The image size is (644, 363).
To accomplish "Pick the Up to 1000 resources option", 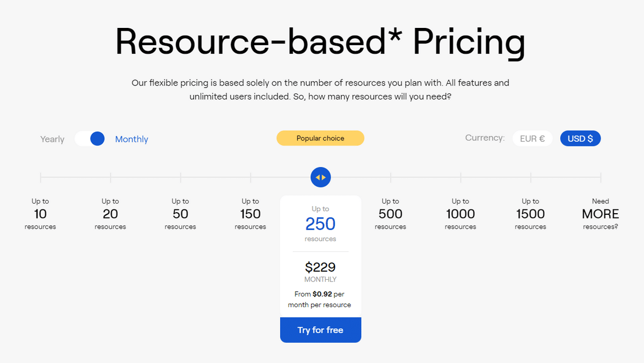I will coord(460,214).
